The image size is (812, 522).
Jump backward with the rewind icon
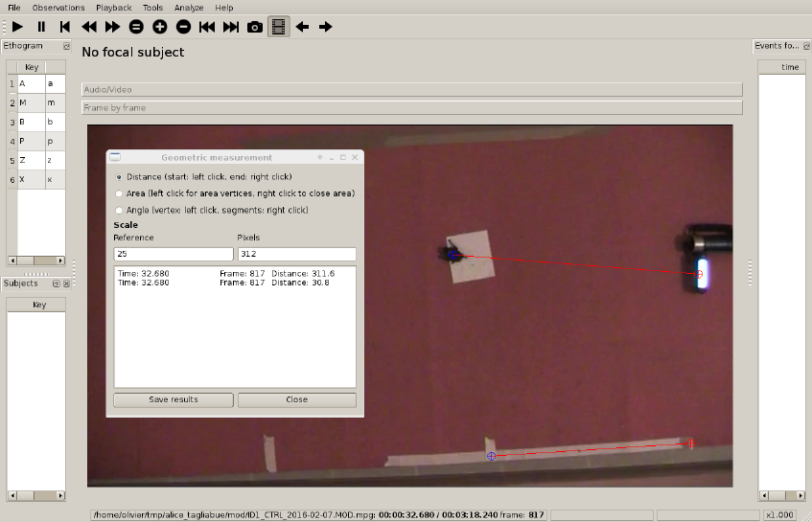(x=89, y=27)
